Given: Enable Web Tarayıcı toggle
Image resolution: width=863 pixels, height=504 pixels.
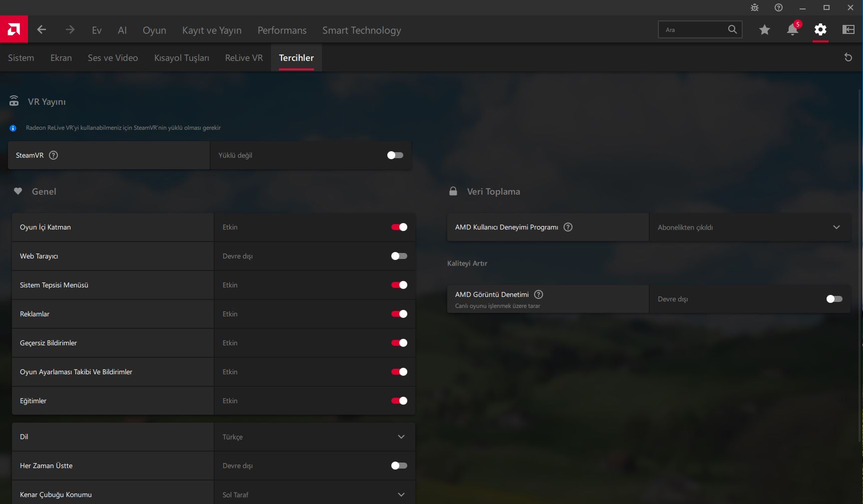Looking at the screenshot, I should click(399, 256).
